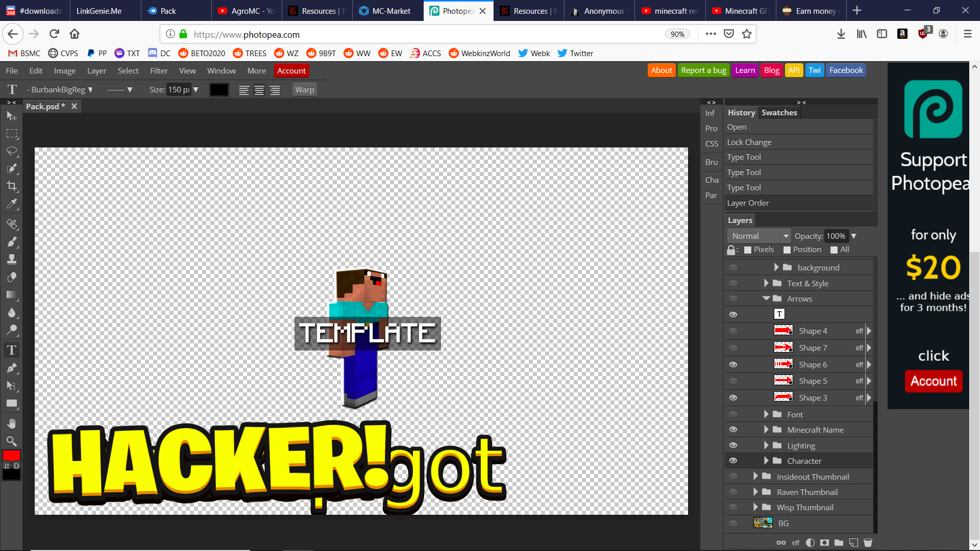The image size is (980, 551).
Task: Select the Eyedropper tool
Action: click(12, 204)
